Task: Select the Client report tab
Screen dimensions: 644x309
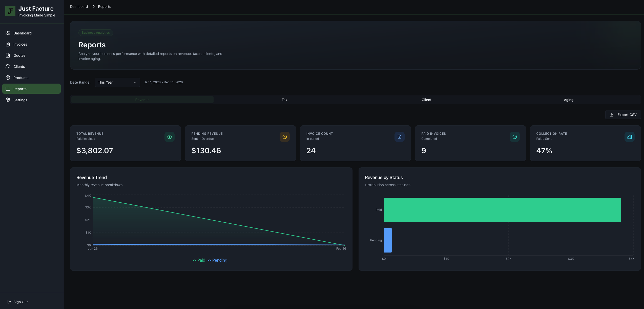Action: pos(426,100)
